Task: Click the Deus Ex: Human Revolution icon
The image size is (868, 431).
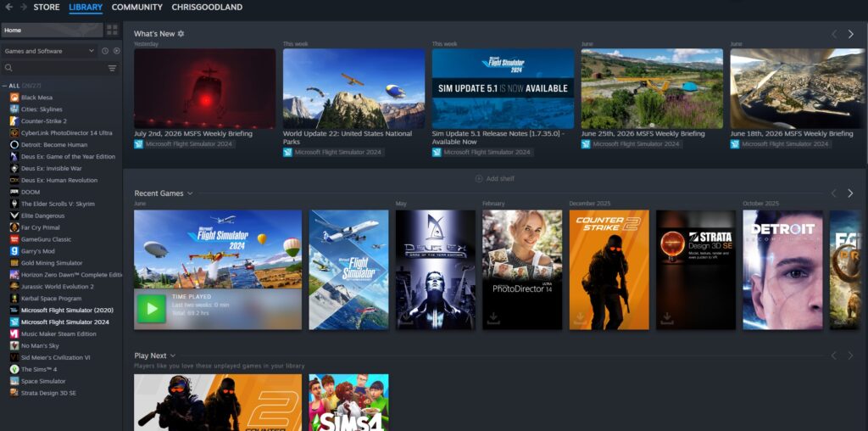Action: [14, 180]
